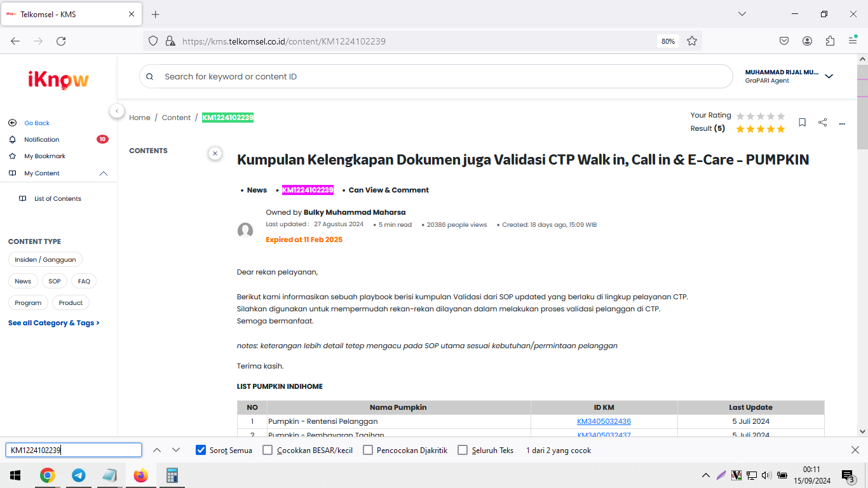Open Notification in sidebar
This screenshot has width=868, height=488.
(x=42, y=140)
